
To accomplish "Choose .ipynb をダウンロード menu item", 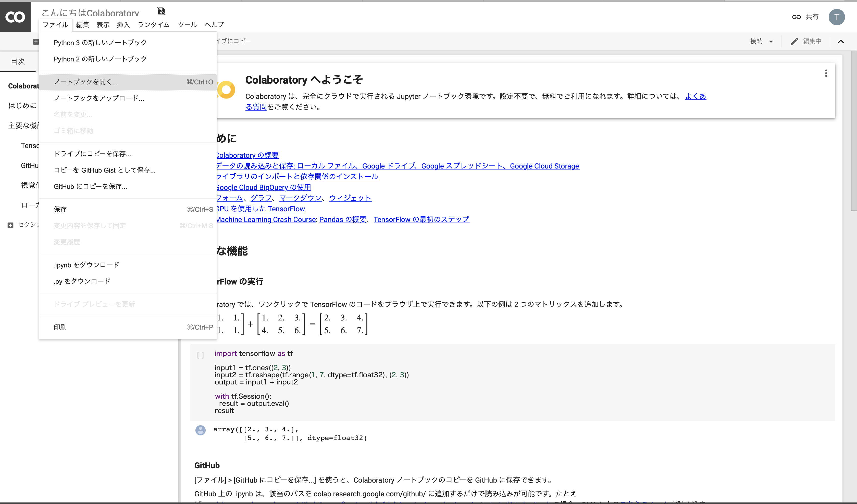I will 86,265.
